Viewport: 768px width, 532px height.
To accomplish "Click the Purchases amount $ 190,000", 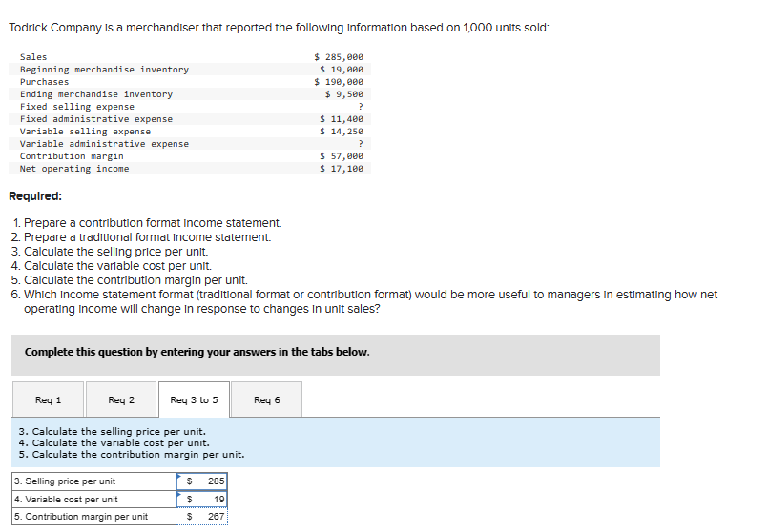I will [x=339, y=82].
